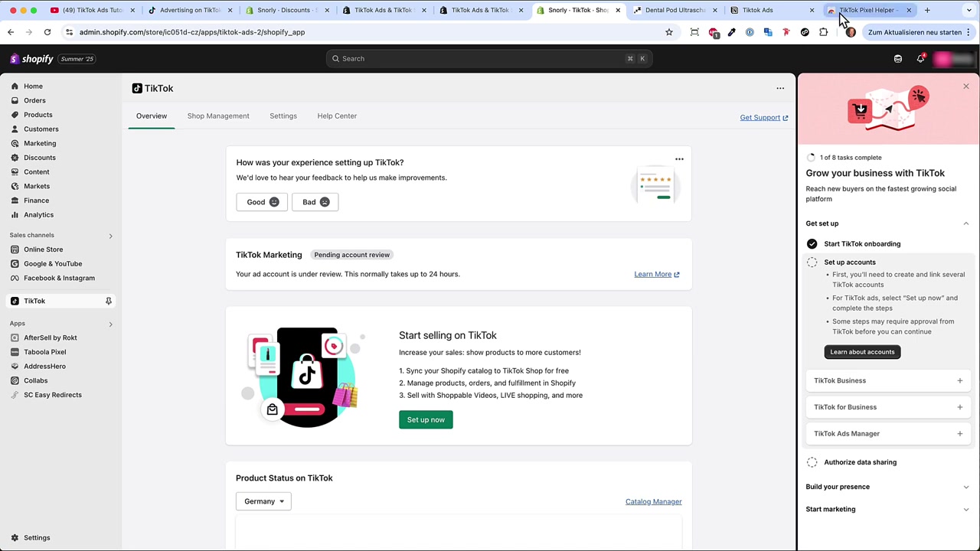Viewport: 980px width, 551px height.
Task: Open Markets section
Action: tap(36, 186)
